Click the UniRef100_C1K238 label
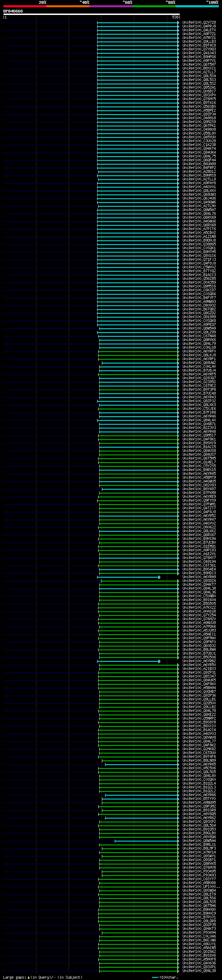The image size is (222, 980). click(x=199, y=145)
